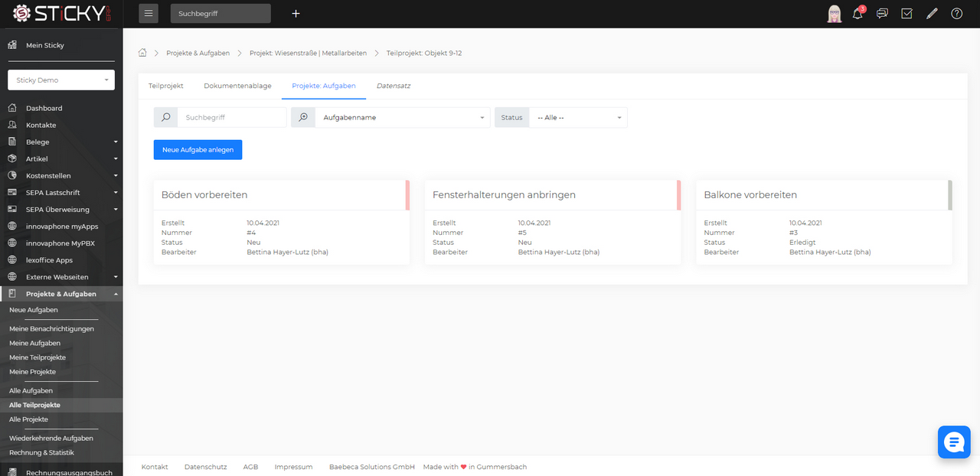980x476 pixels.
Task: Open the checkbox tasks icon in header
Action: pyautogui.click(x=907, y=13)
